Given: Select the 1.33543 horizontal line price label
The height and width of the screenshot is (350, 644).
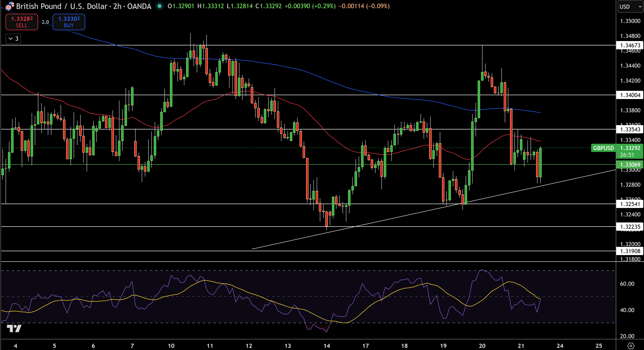Looking at the screenshot, I should point(630,129).
